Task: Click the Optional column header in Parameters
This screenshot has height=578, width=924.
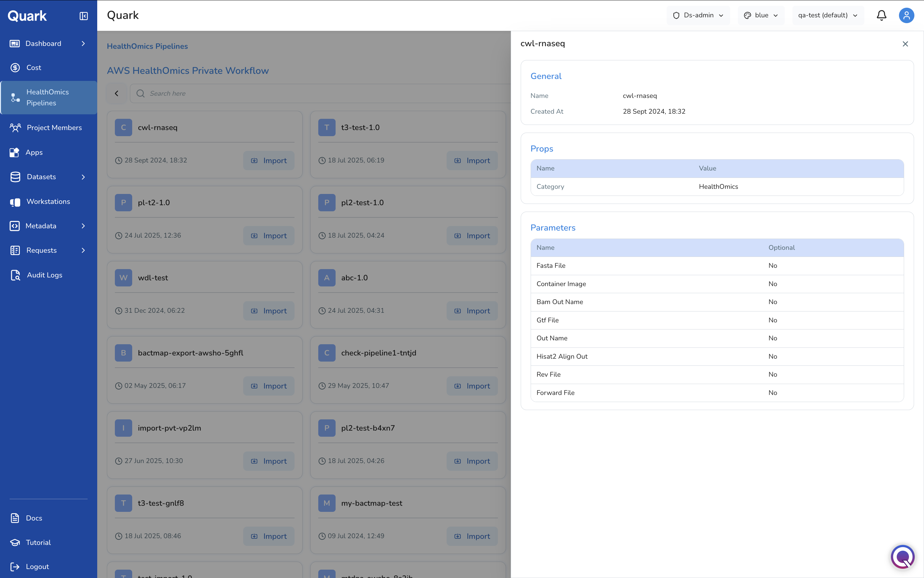Action: click(x=782, y=248)
